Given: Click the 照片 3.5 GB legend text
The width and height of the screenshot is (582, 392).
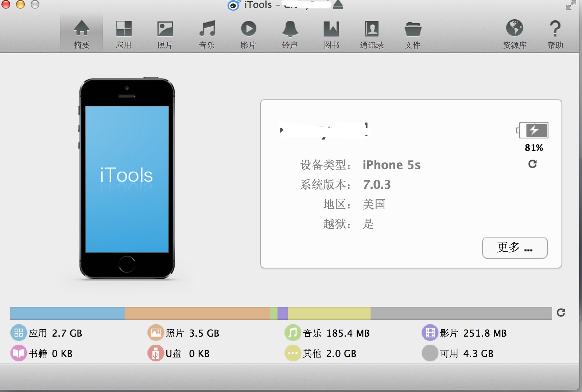Looking at the screenshot, I should pos(193,333).
